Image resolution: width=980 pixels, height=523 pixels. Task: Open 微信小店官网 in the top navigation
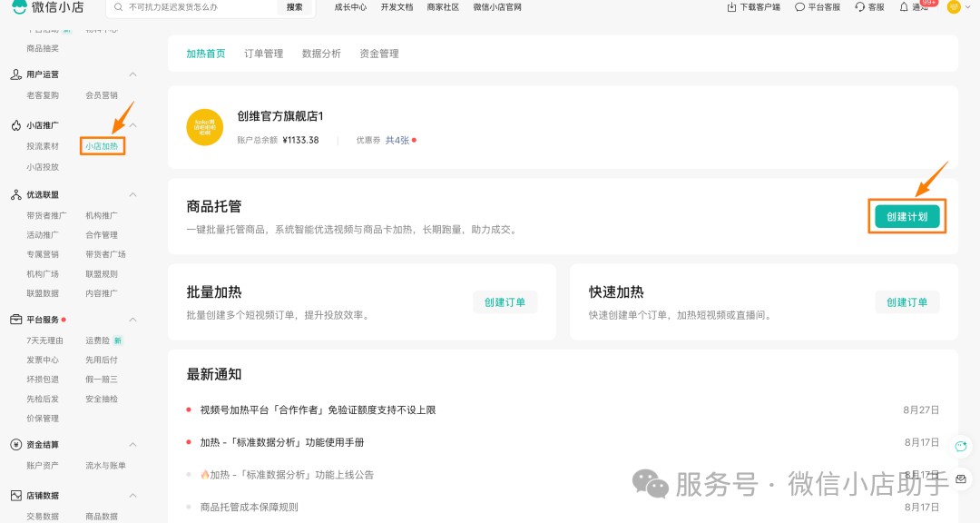coord(497,7)
